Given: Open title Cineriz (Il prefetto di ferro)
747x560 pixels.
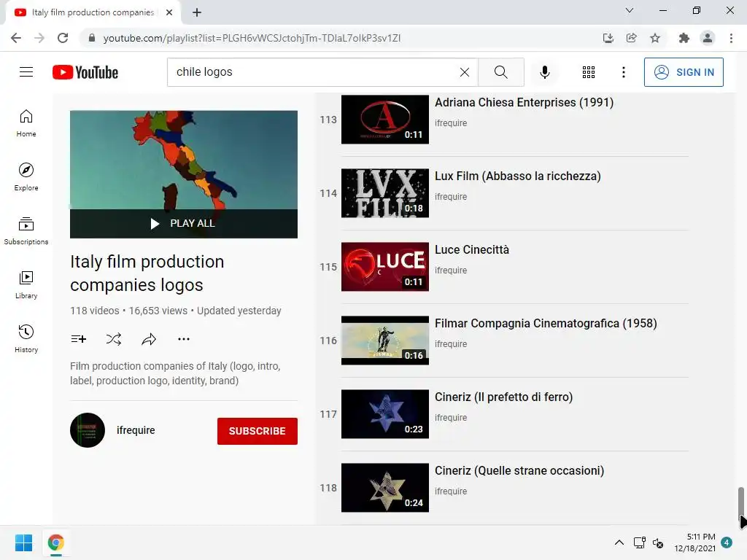Looking at the screenshot, I should [504, 397].
